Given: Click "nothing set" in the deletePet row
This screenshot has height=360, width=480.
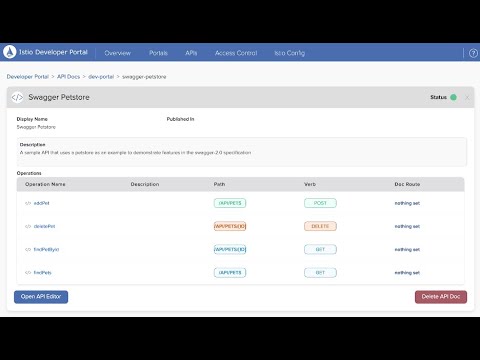Looking at the screenshot, I should point(407,226).
